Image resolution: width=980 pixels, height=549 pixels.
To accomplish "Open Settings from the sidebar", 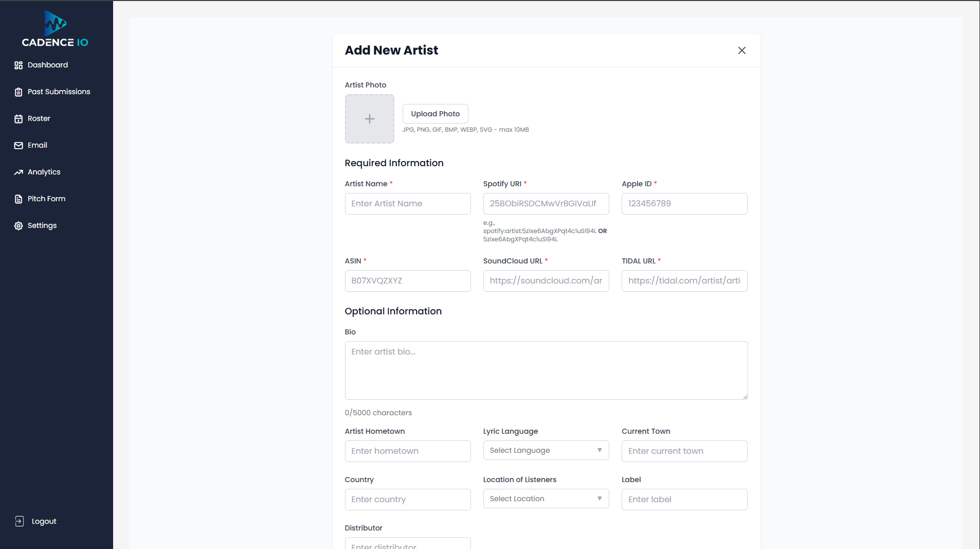I will pyautogui.click(x=42, y=225).
